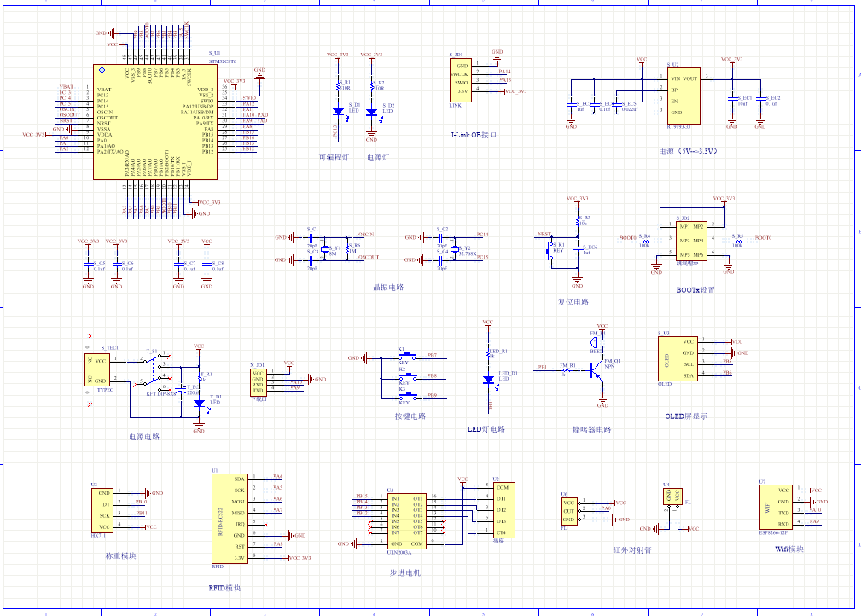Select the ULN2003A driver chip
This screenshot has height=616, width=861.
tap(406, 520)
